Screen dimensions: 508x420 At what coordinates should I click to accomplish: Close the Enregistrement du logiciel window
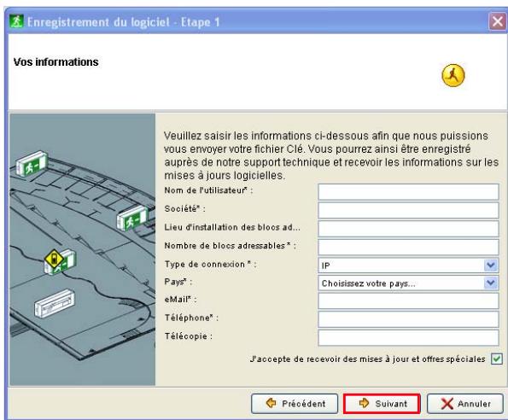(x=497, y=21)
